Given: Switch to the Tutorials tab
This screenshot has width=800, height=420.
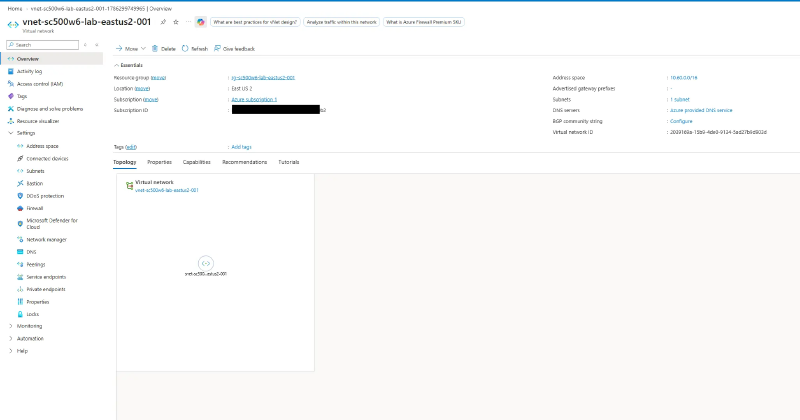Looking at the screenshot, I should coord(289,162).
